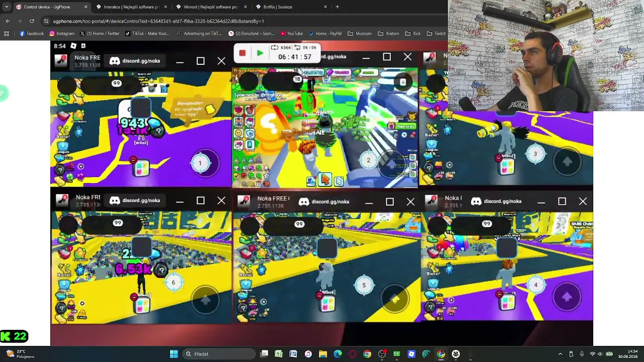Tap the crosshair button numbered 3
This screenshot has width=644, height=362.
click(x=535, y=154)
